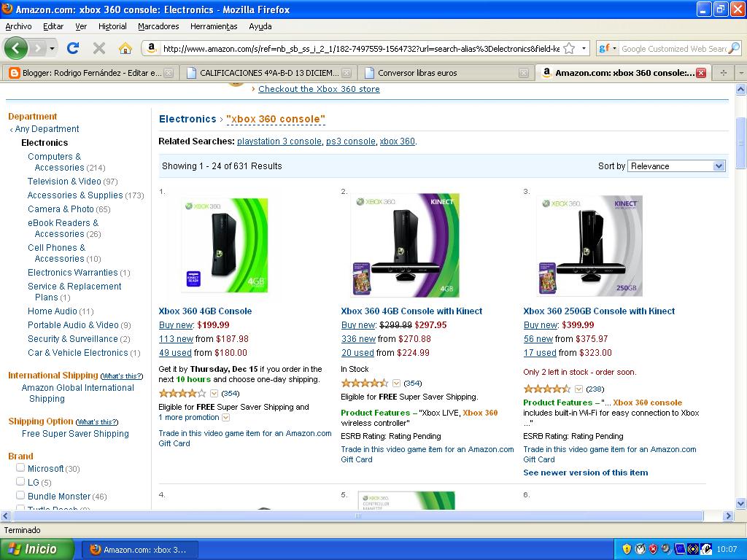
Task: Close the Blogger tab
Action: click(x=169, y=73)
